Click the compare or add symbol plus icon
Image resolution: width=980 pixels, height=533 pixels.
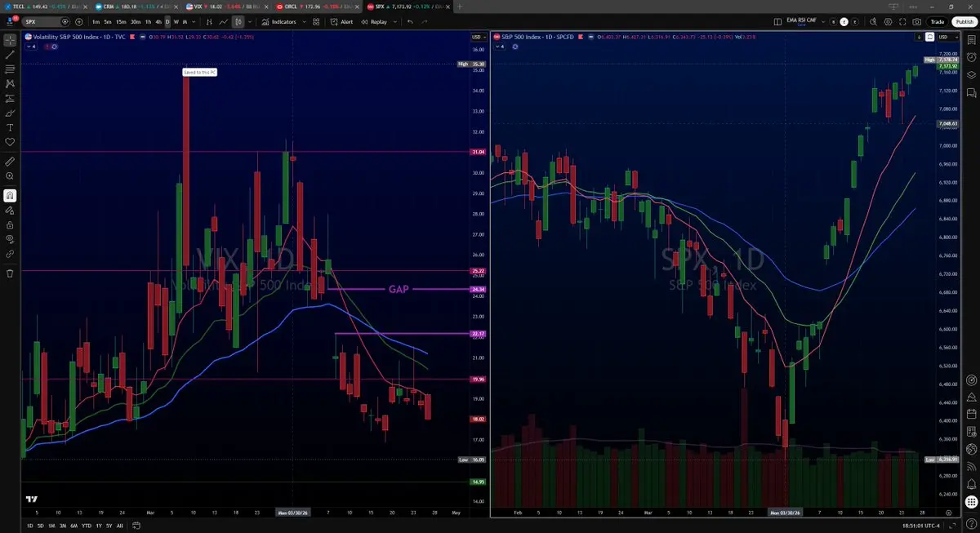78,22
